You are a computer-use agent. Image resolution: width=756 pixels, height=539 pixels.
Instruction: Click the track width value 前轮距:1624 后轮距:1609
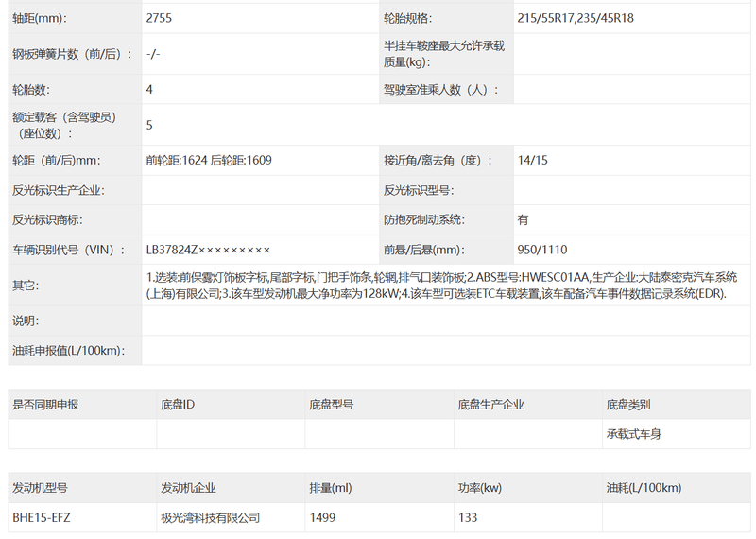point(209,160)
